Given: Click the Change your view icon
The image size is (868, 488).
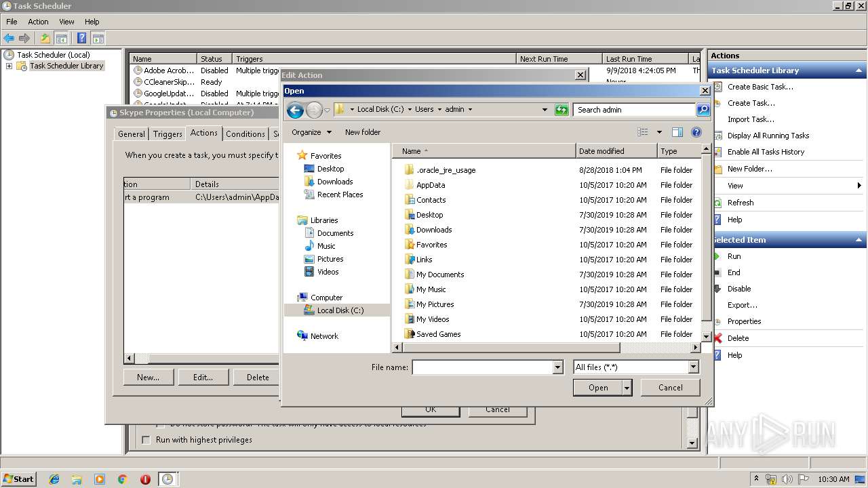Looking at the screenshot, I should pos(643,132).
